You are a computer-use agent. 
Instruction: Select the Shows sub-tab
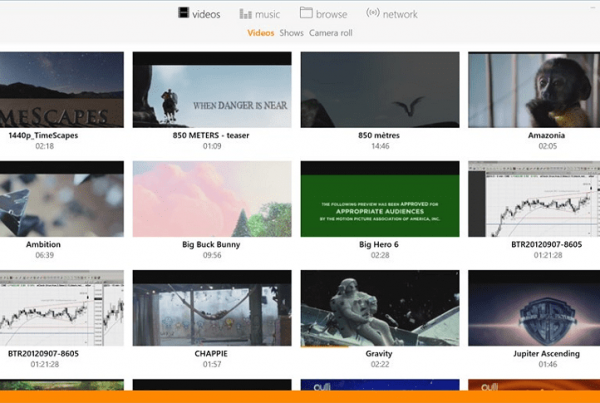291,33
